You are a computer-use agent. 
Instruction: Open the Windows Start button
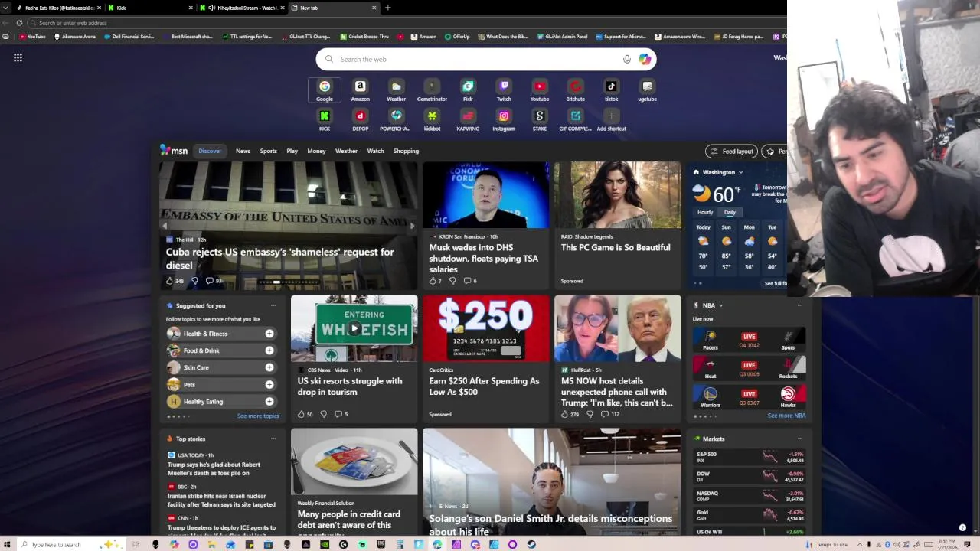pos(7,544)
